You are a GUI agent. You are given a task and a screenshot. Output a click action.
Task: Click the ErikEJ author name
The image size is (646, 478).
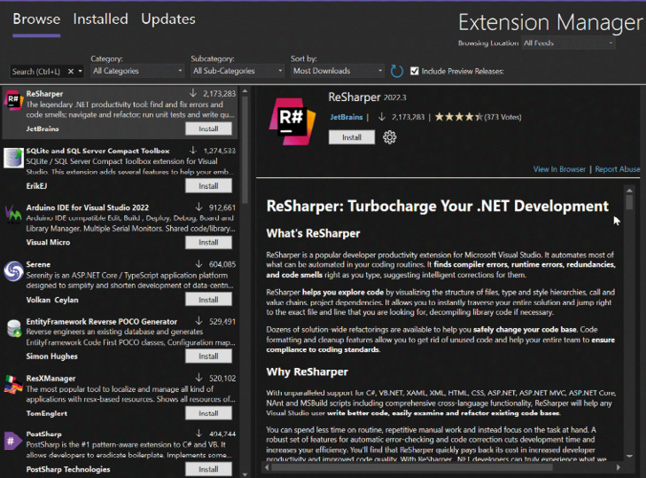[37, 186]
